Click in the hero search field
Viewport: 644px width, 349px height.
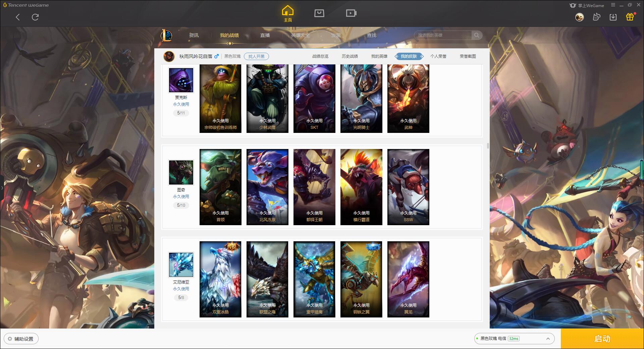(443, 35)
